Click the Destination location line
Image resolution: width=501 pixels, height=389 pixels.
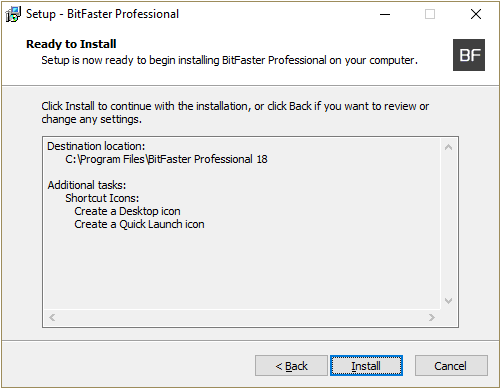point(96,146)
